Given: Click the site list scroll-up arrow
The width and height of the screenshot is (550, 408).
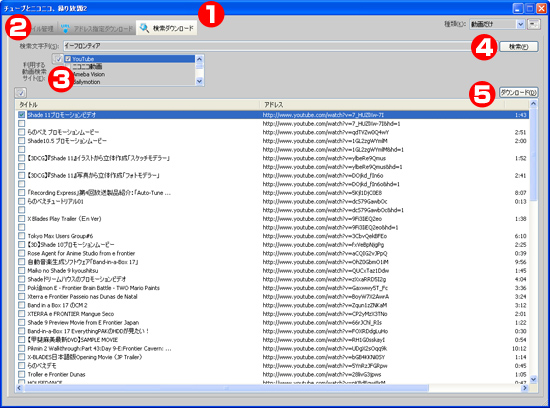Looking at the screenshot, I should coord(199,59).
